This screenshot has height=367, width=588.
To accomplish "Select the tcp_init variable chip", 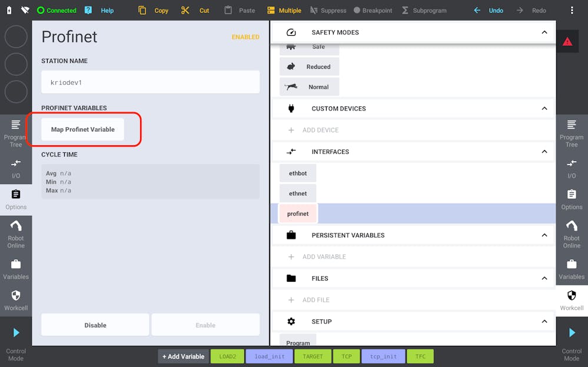I will tap(383, 356).
